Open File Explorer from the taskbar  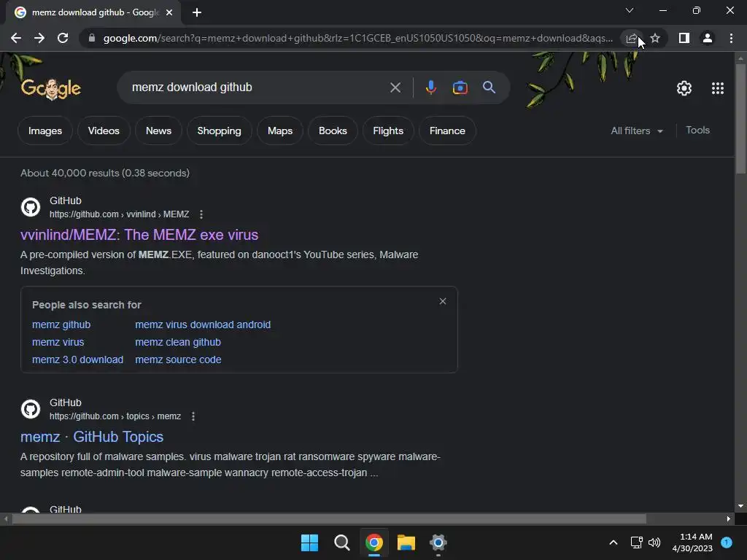(x=406, y=542)
